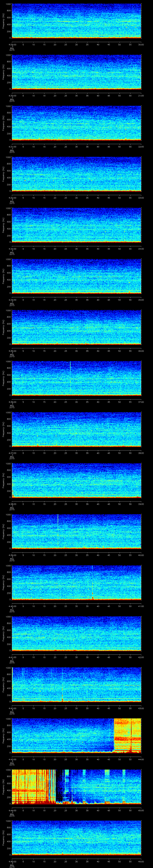Select the spectrogram panel starting at 4:38:00
The width and height of the screenshot is (153, 868).
pyautogui.click(x=76, y=481)
